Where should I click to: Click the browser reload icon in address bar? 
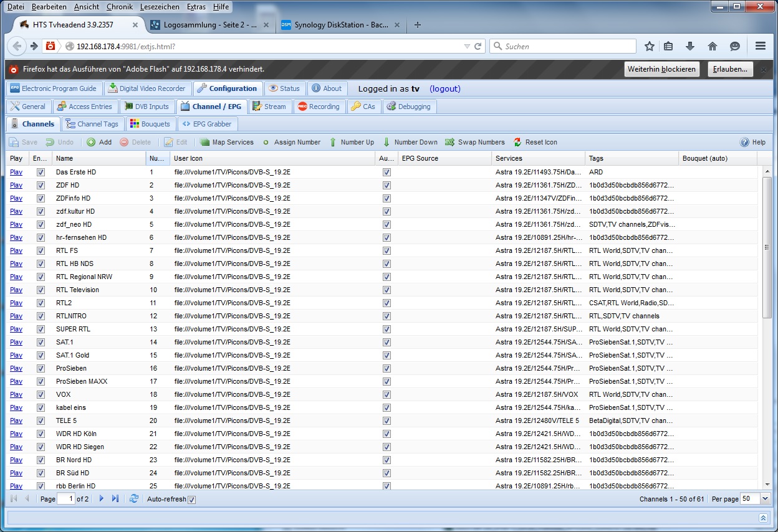[478, 46]
